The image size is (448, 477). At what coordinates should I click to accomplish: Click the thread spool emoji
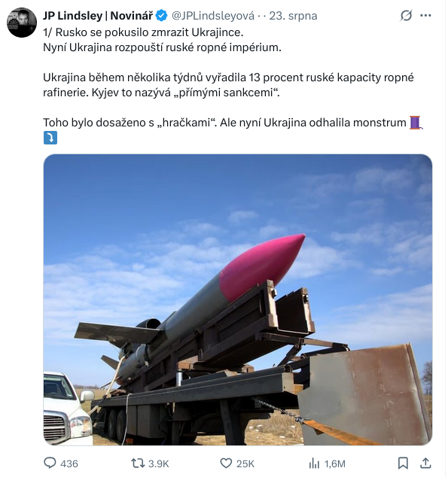tap(416, 123)
